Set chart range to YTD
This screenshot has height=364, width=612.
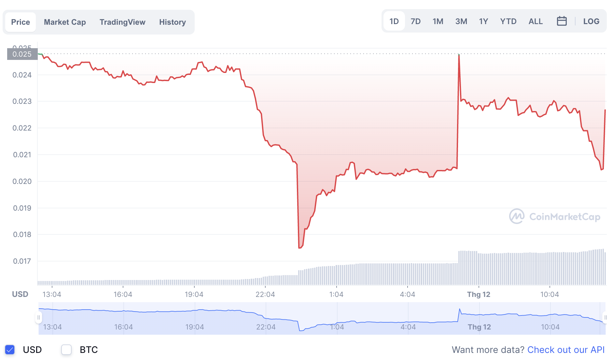(x=508, y=21)
